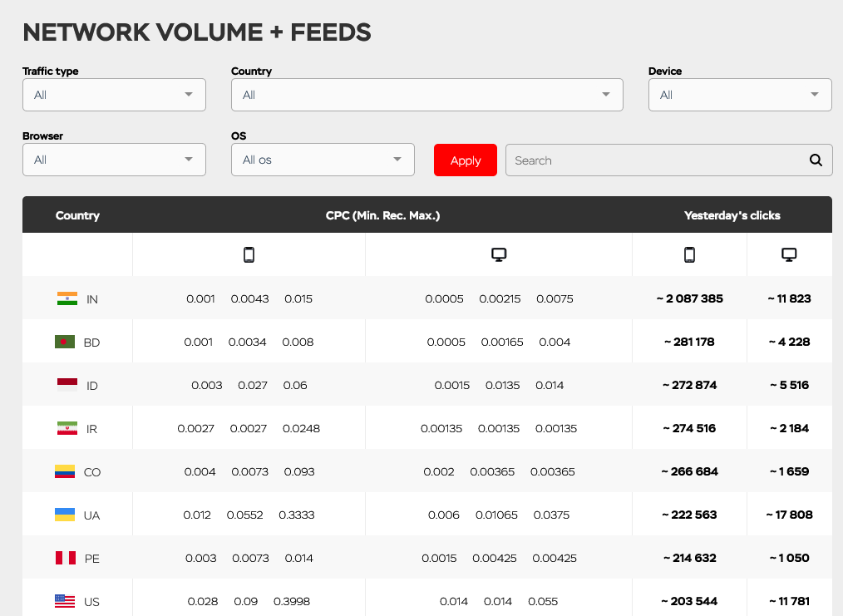Expand the OS dropdown

[323, 160]
